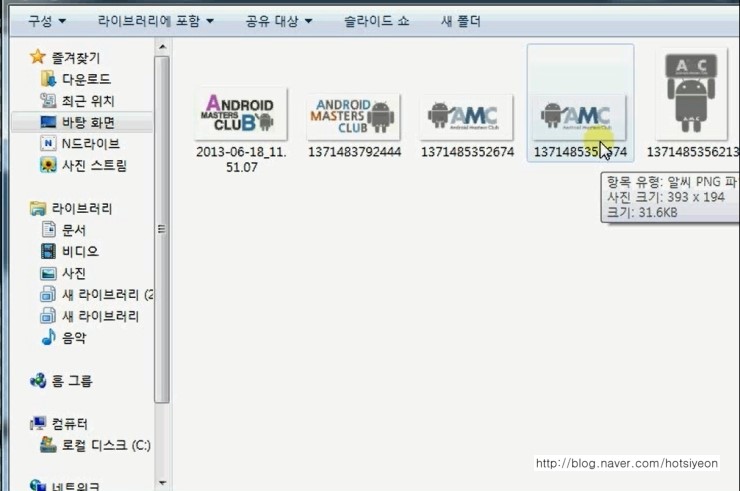Select the gray Android robot holding sign thumbnail
740x491 pixels.
tap(691, 94)
